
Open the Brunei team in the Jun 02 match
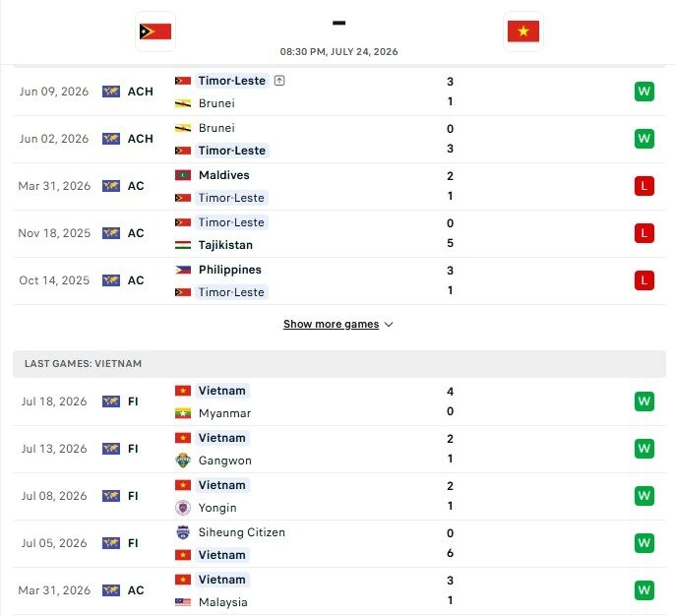(216, 128)
